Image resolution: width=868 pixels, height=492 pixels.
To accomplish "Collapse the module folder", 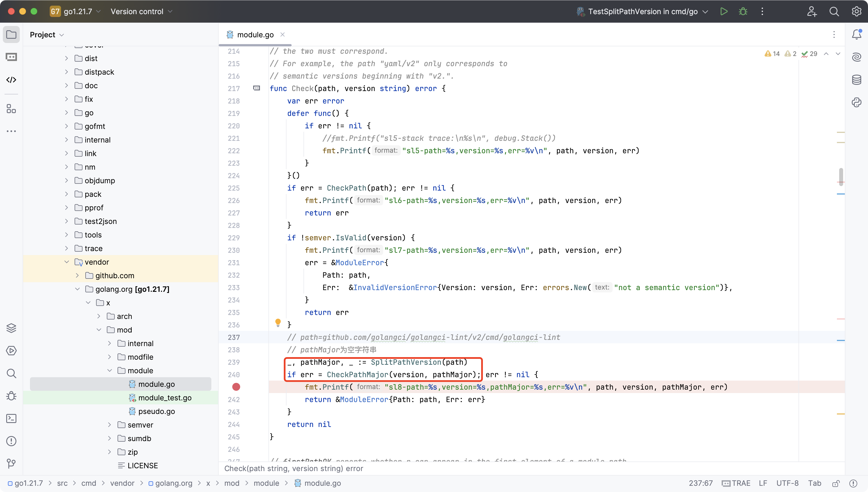I will pyautogui.click(x=109, y=370).
